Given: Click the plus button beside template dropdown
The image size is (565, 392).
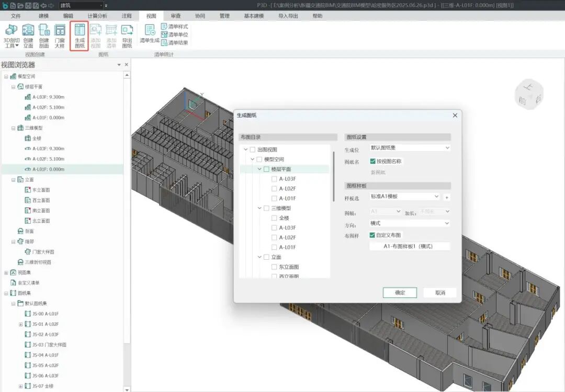Looking at the screenshot, I should 447,197.
